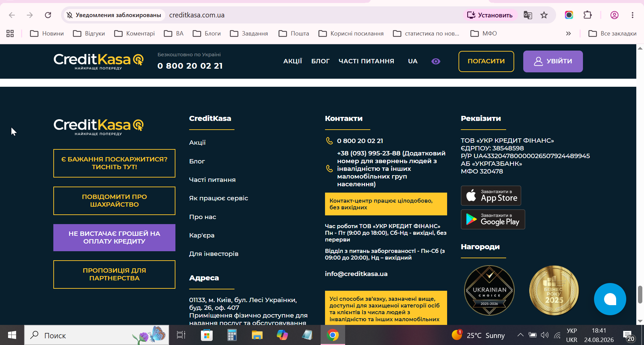
Task: Open the ВА bookmark folder
Action: click(x=174, y=33)
